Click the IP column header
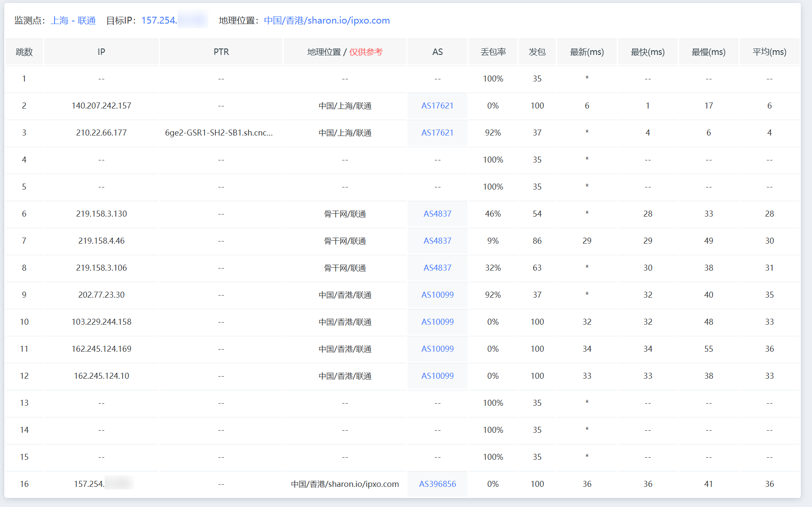 101,52
